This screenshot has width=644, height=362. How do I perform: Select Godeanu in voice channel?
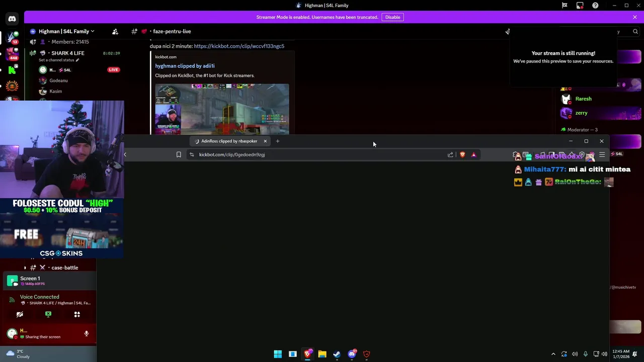(58, 80)
